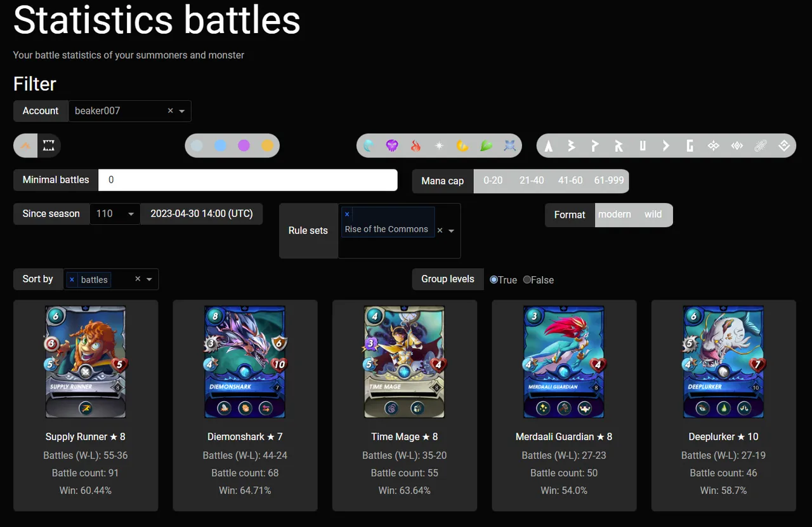Toggle mana cap 61-999 filter

point(609,180)
